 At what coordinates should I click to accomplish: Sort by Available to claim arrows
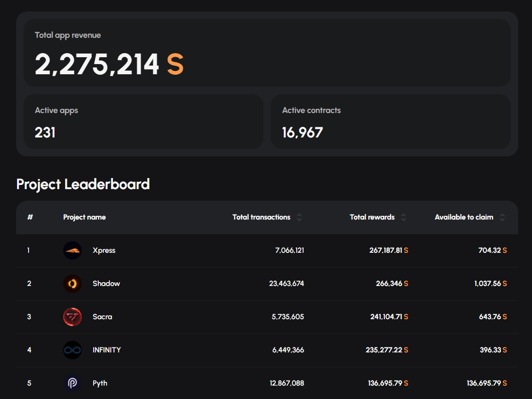(x=502, y=217)
